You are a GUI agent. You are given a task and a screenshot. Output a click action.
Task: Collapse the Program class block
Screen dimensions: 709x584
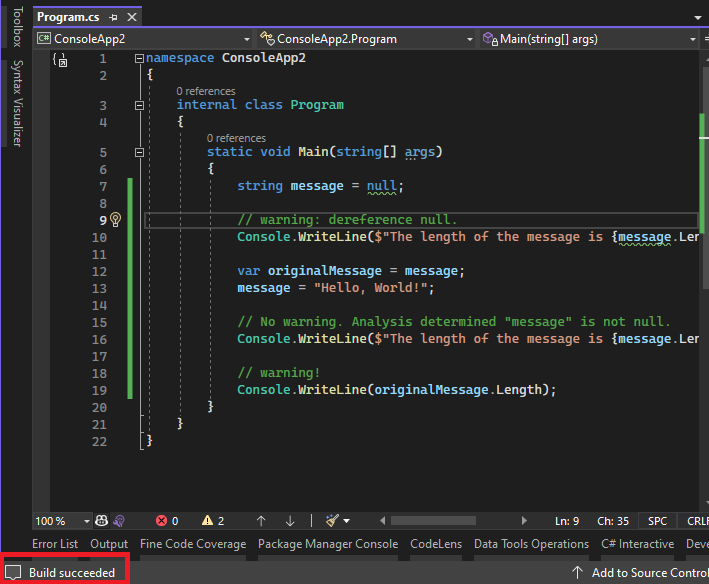tap(139, 105)
